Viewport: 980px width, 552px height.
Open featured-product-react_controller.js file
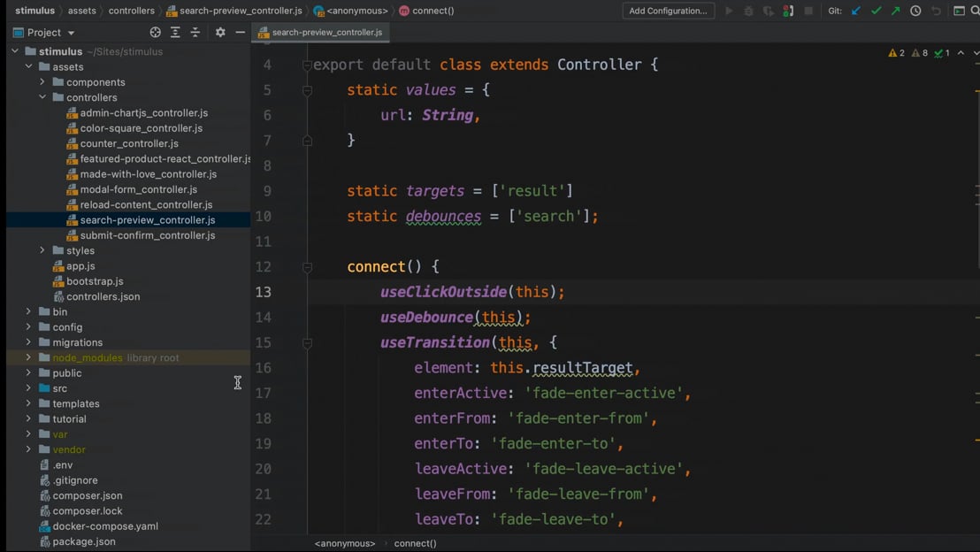[x=165, y=158]
